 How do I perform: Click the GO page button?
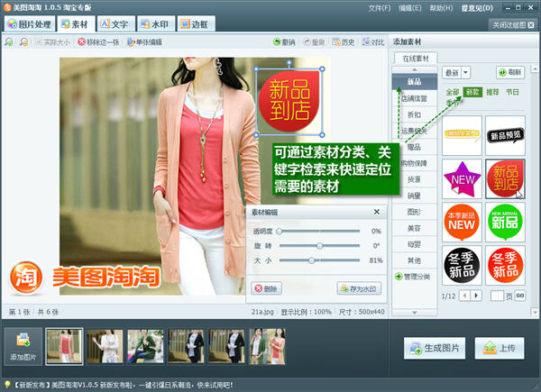(x=520, y=296)
